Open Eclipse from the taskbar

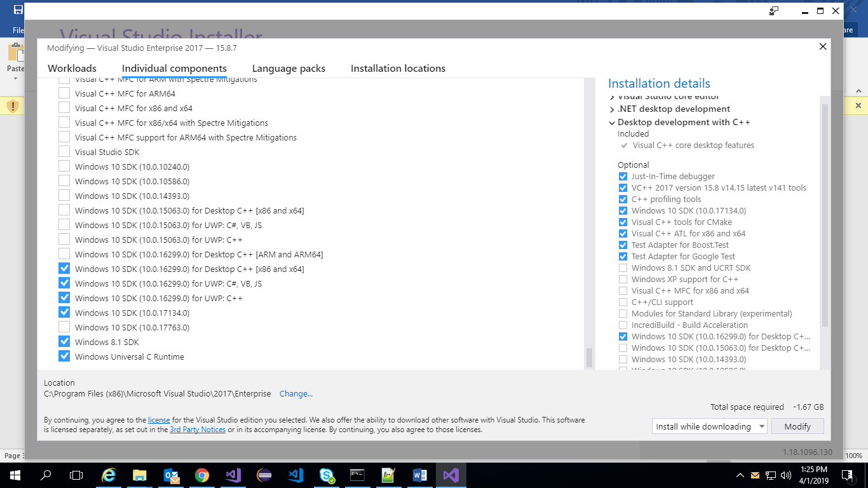click(x=264, y=475)
